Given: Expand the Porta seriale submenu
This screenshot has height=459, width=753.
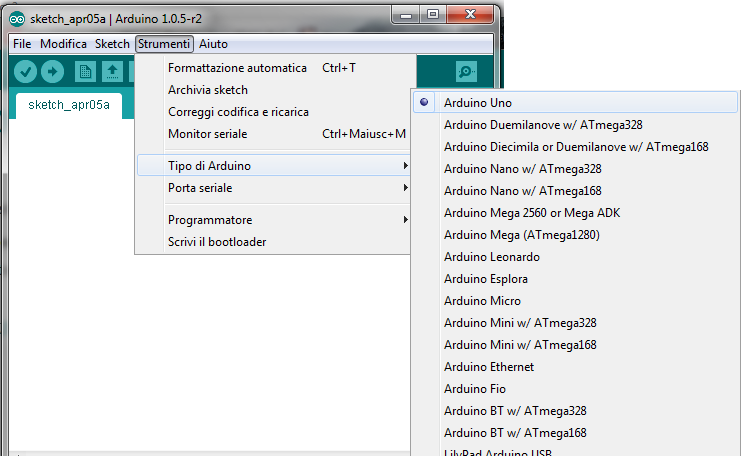Looking at the screenshot, I should pyautogui.click(x=274, y=188).
